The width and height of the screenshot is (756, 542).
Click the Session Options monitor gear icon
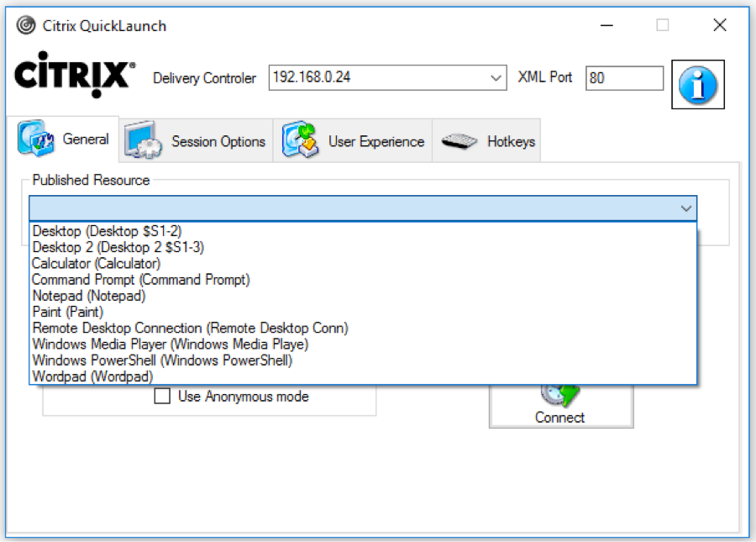pyautogui.click(x=143, y=140)
